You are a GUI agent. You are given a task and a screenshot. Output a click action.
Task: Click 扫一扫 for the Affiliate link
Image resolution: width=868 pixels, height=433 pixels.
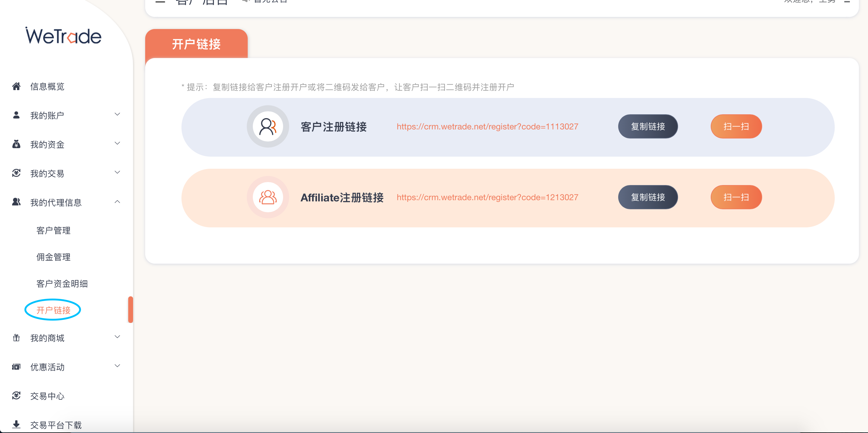(736, 197)
